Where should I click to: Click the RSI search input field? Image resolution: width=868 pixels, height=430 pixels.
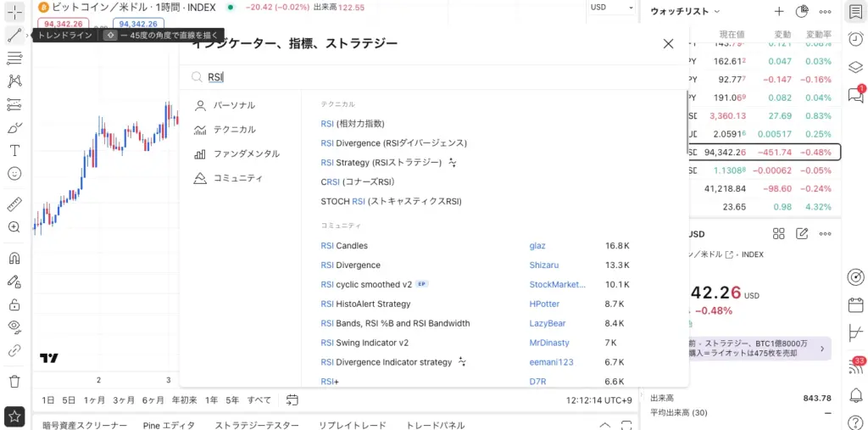(435, 77)
